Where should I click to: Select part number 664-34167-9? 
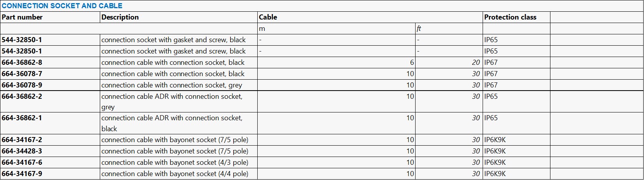click(x=22, y=174)
